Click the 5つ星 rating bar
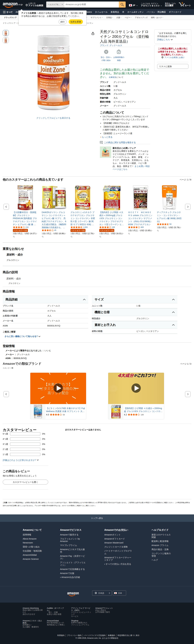Viewport: 194px width, 644px height. point(25,434)
